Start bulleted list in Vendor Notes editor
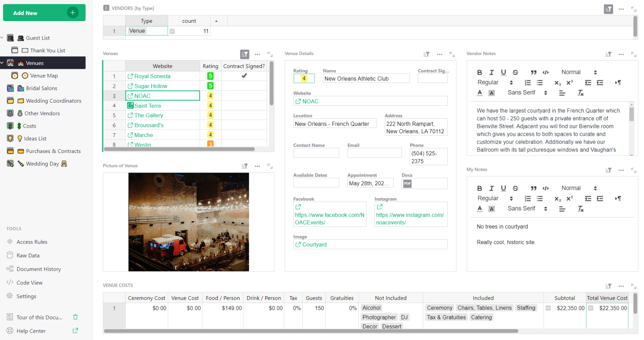Screen dimensions: 644x340 pos(540,83)
